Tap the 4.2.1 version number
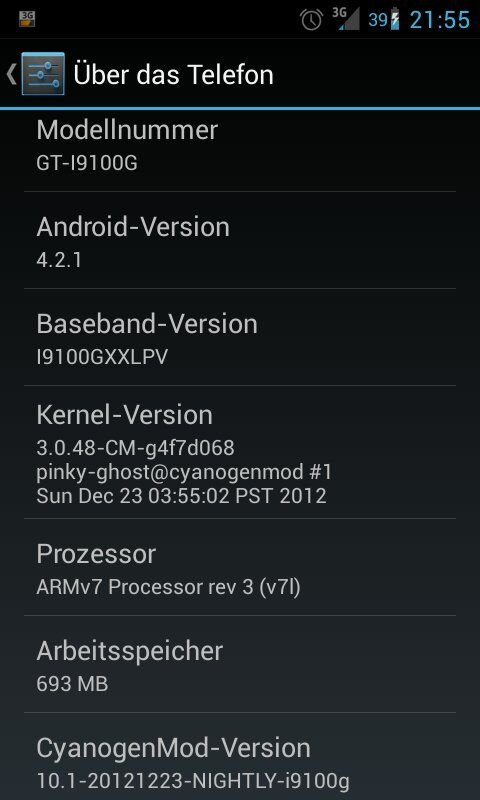The height and width of the screenshot is (800, 480). [x=59, y=260]
